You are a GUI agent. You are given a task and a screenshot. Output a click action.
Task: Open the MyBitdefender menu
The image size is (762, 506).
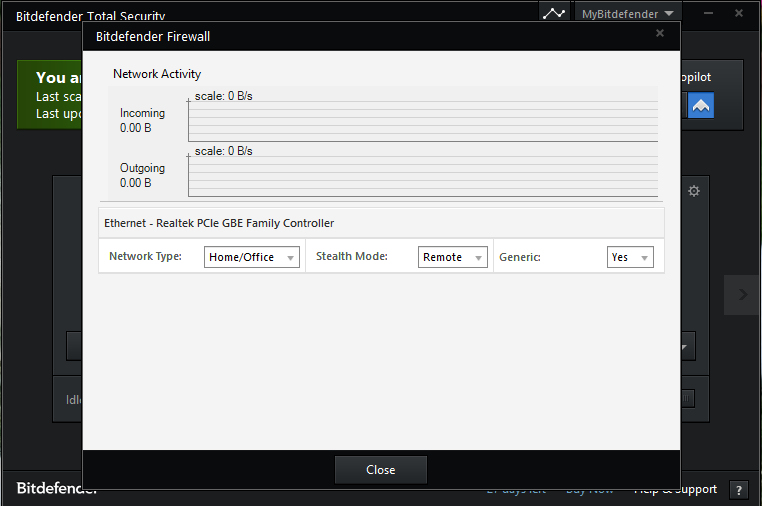click(627, 14)
